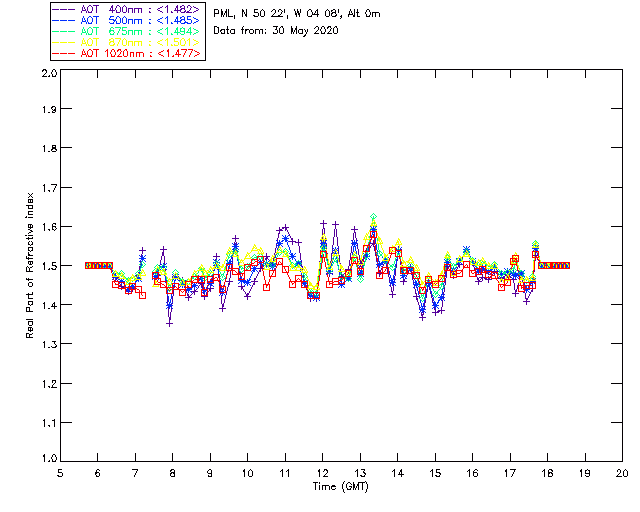Click the 1.9 y-axis tick label
This screenshot has width=640, height=512.
pos(49,109)
